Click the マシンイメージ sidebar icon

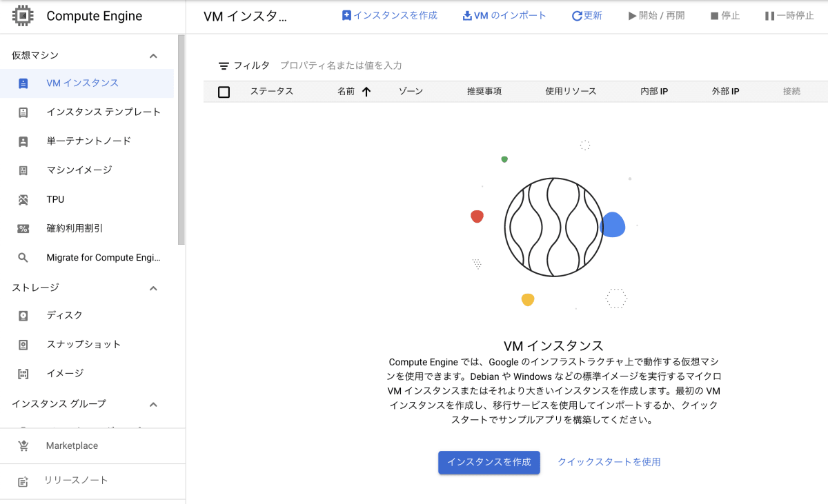click(x=23, y=170)
